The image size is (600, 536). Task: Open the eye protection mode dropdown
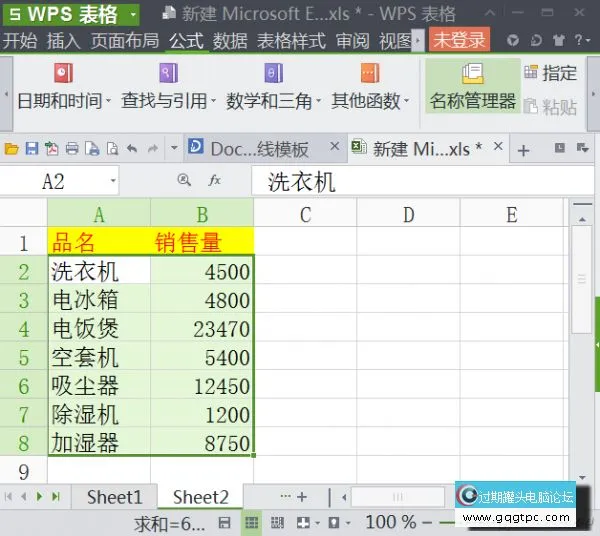click(348, 523)
